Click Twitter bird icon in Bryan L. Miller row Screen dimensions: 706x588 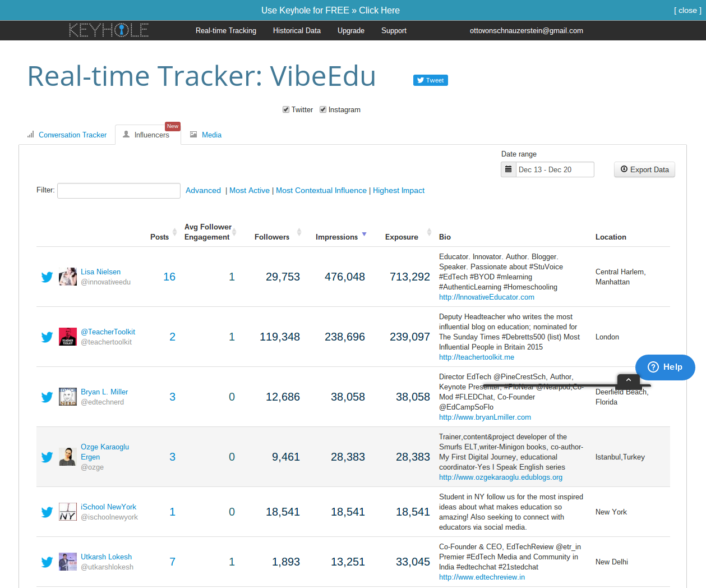(x=47, y=397)
